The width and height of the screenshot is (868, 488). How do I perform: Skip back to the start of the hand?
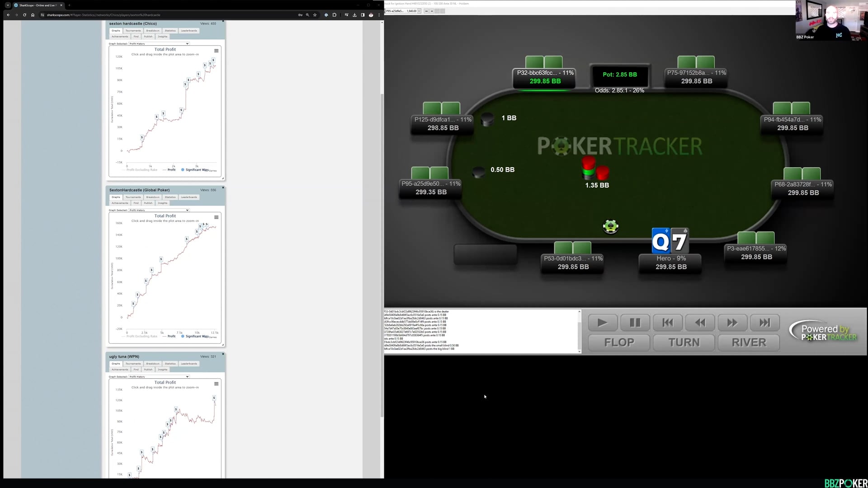[667, 323]
